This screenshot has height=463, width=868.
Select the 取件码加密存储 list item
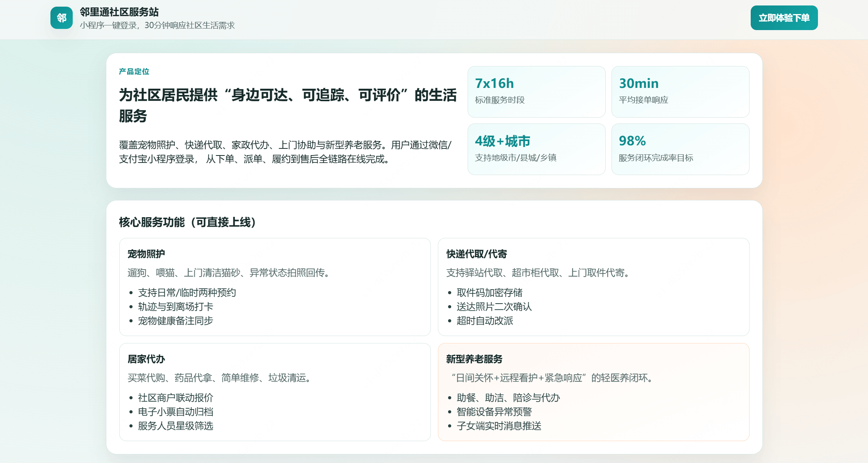[x=489, y=293]
